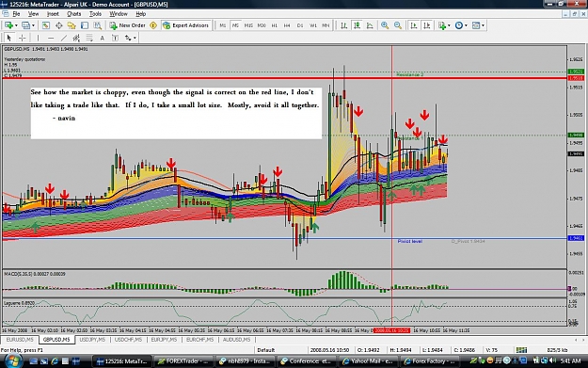
Task: Open the Insert menu
Action: [53, 14]
